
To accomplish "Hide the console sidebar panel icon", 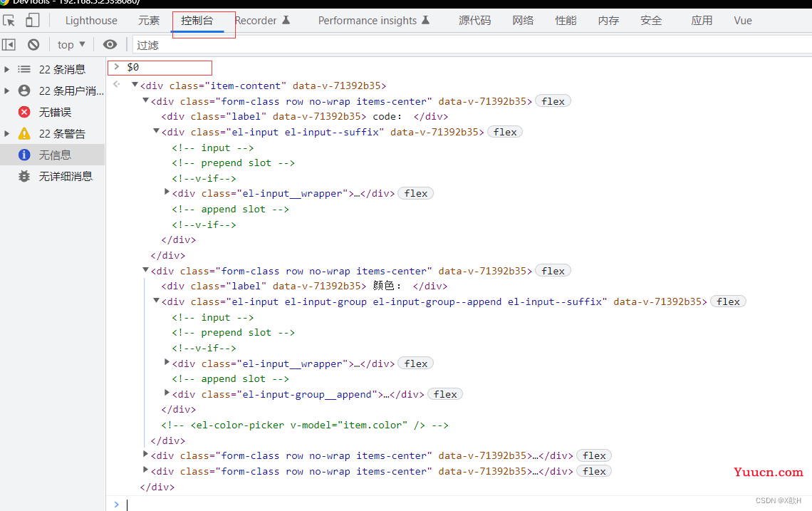I will [9, 45].
